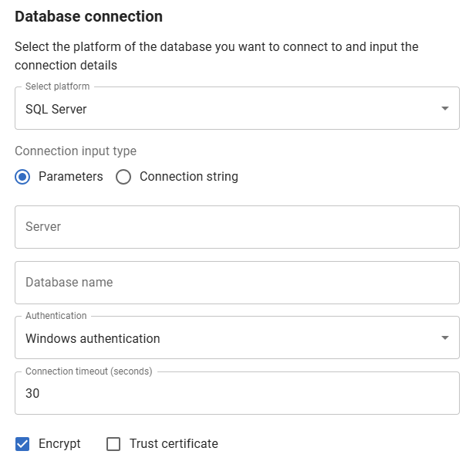The width and height of the screenshot is (476, 468).
Task: Click the Authentication floating field label
Action: tap(56, 316)
